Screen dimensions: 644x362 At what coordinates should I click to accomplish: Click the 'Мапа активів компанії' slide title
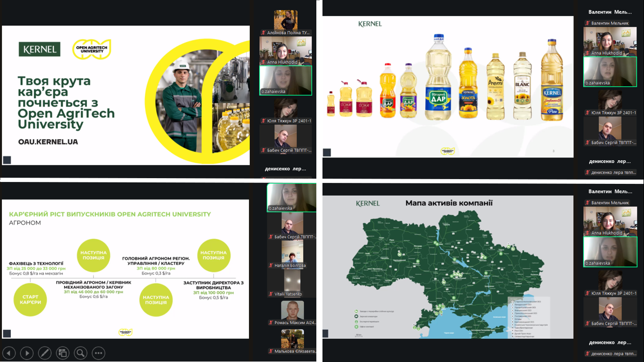click(x=449, y=203)
